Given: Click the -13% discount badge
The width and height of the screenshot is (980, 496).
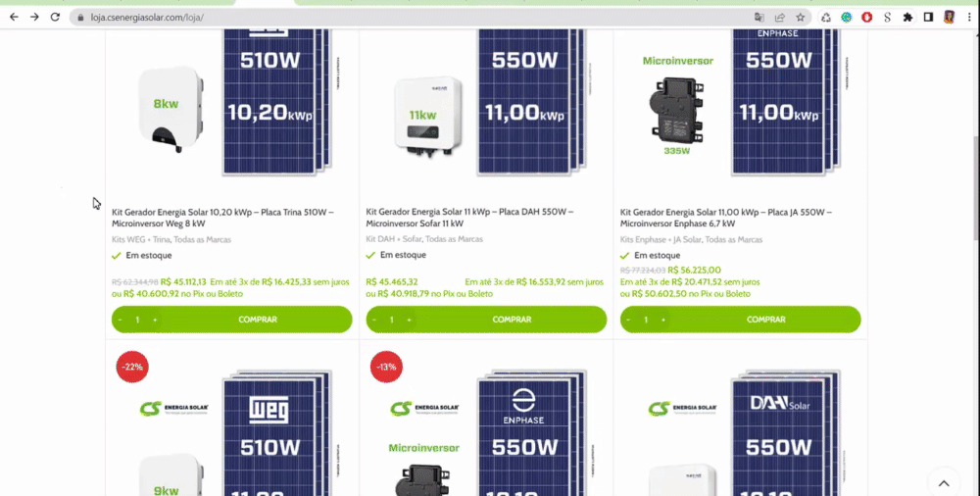Looking at the screenshot, I should 386,367.
